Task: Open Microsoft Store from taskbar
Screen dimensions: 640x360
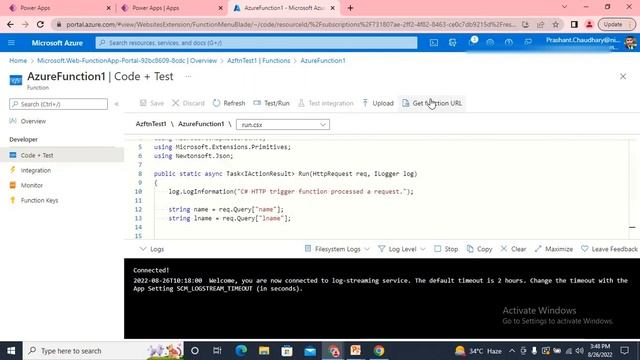Action: click(x=287, y=351)
